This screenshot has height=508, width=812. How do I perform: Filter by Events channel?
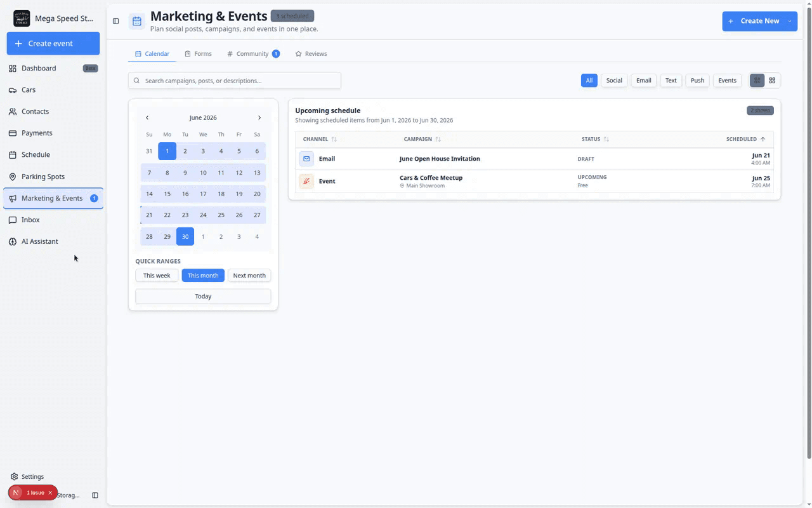point(727,81)
